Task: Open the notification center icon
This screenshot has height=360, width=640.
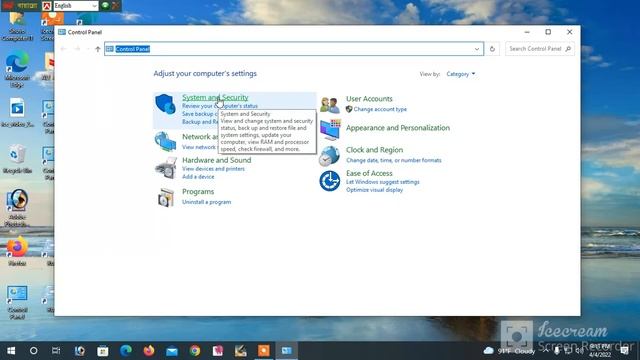Action: [624, 351]
